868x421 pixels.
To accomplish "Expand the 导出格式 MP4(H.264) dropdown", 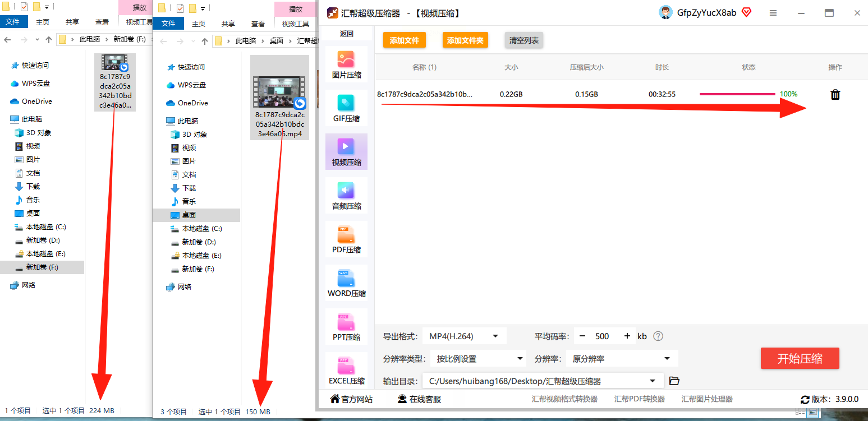I will pos(465,336).
